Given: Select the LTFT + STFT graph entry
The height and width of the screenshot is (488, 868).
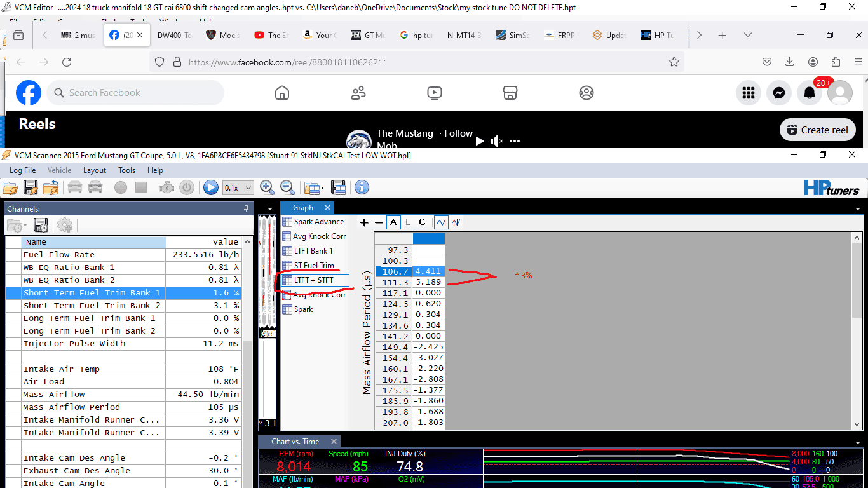Looking at the screenshot, I should coord(315,280).
